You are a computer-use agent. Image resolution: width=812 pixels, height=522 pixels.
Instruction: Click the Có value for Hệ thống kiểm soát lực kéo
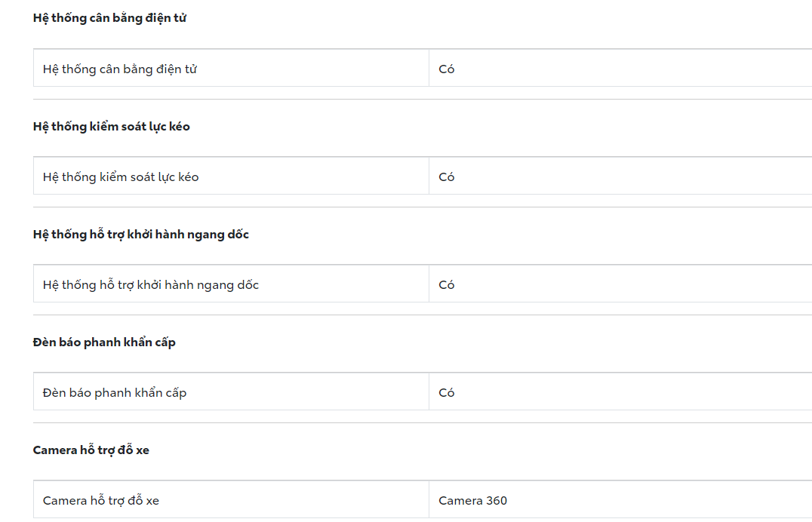pos(447,177)
